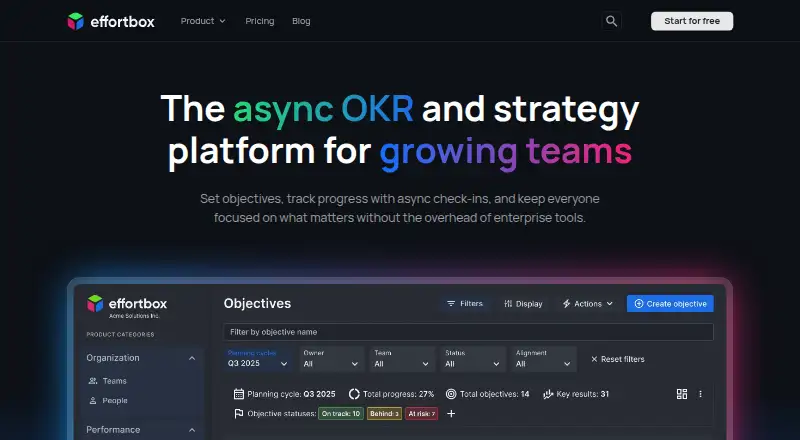Viewport: 800px width, 440px height.
Task: Collapse the Performance sidebar section
Action: [192, 430]
